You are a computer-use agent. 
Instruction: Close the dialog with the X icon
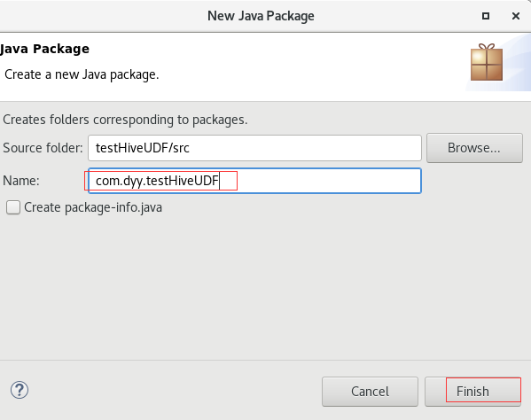[x=516, y=16]
